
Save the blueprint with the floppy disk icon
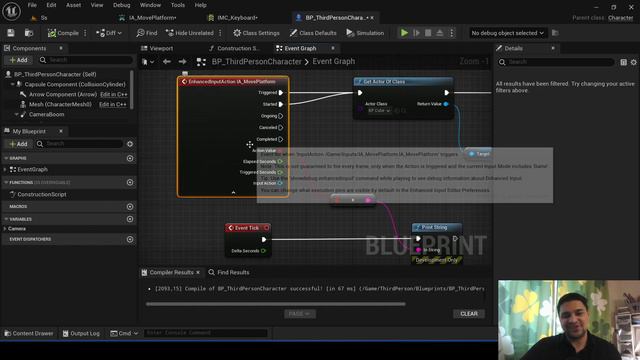pos(11,33)
